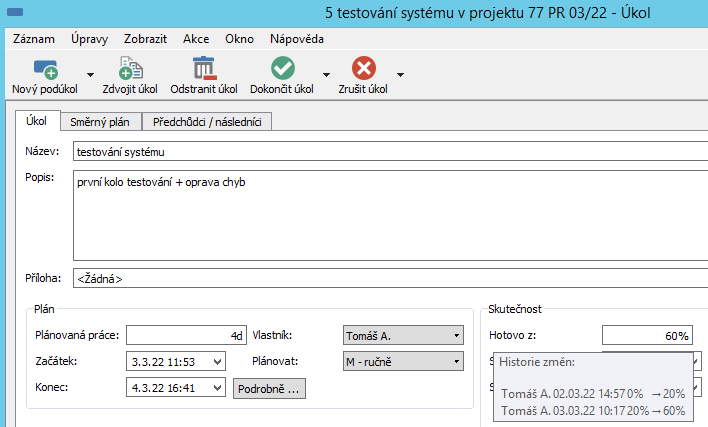Click the Zdvojit úkol icon

(x=130, y=68)
